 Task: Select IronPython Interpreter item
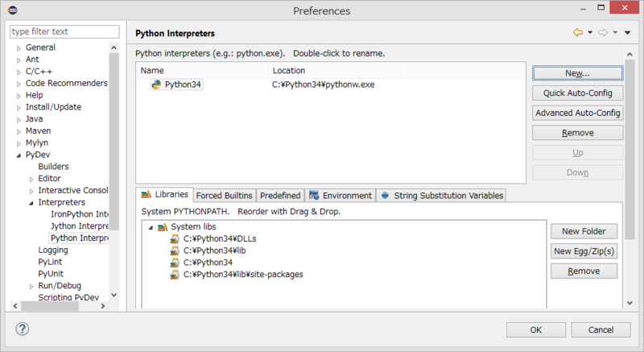[80, 214]
